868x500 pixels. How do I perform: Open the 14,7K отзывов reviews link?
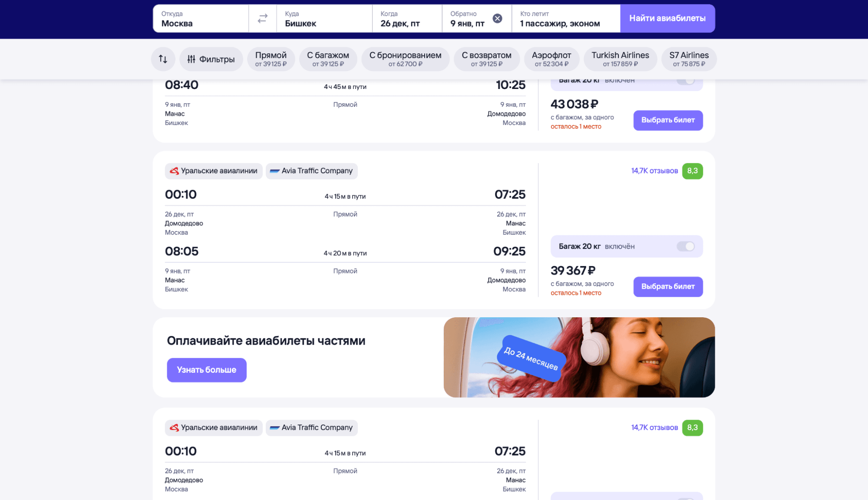click(654, 171)
